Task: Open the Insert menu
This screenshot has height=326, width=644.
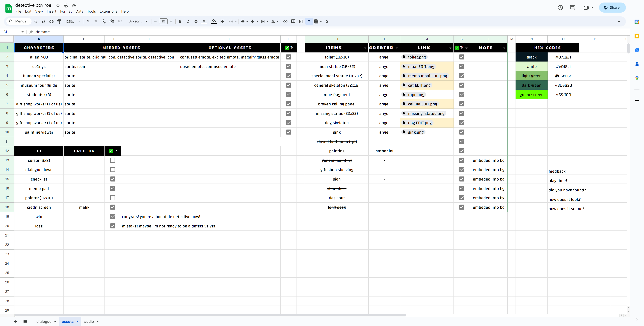Action: click(51, 12)
